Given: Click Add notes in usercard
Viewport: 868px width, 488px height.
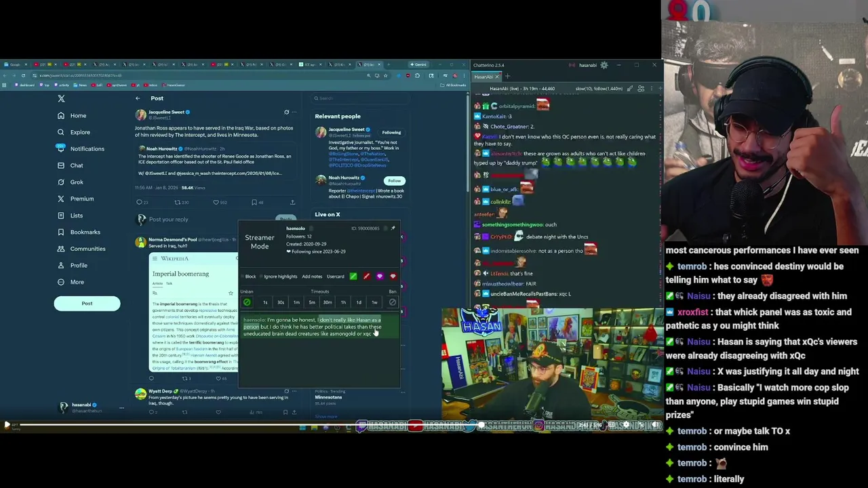Looking at the screenshot, I should click(312, 277).
